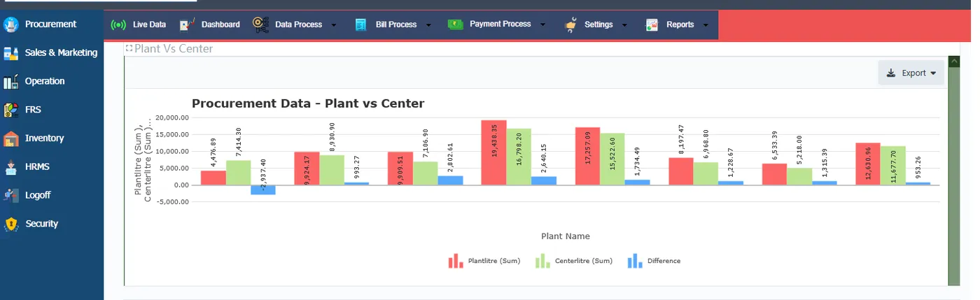The height and width of the screenshot is (300, 980).
Task: Click the green Centerlitre legend swatch
Action: [543, 261]
